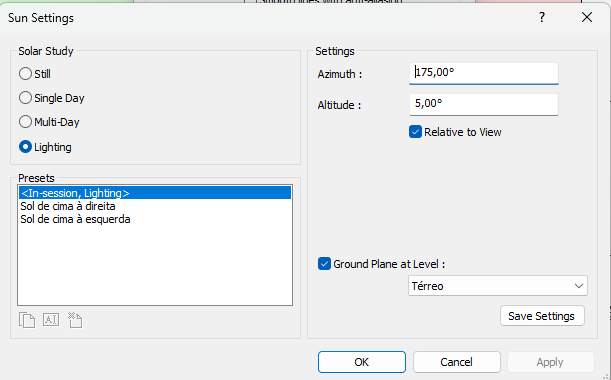Click the Duplicate preset icon

pos(27,320)
